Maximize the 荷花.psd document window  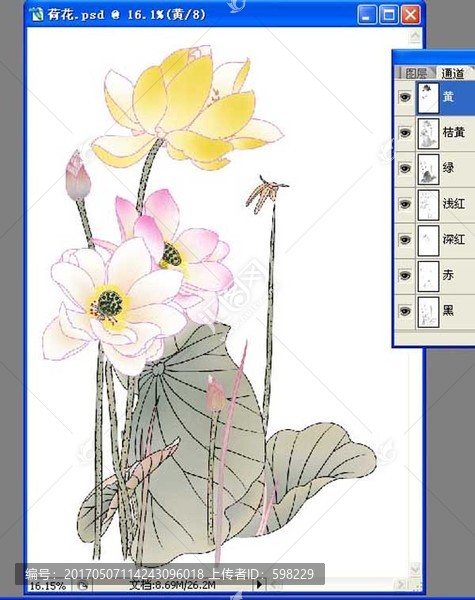pos(388,15)
